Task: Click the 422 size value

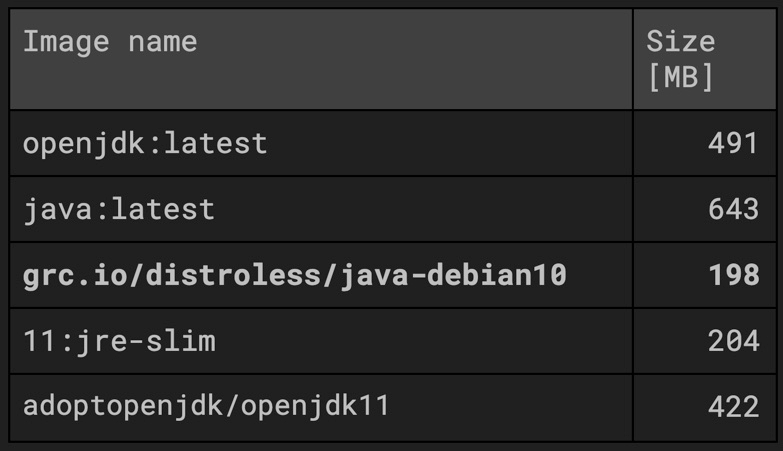Action: coord(733,407)
